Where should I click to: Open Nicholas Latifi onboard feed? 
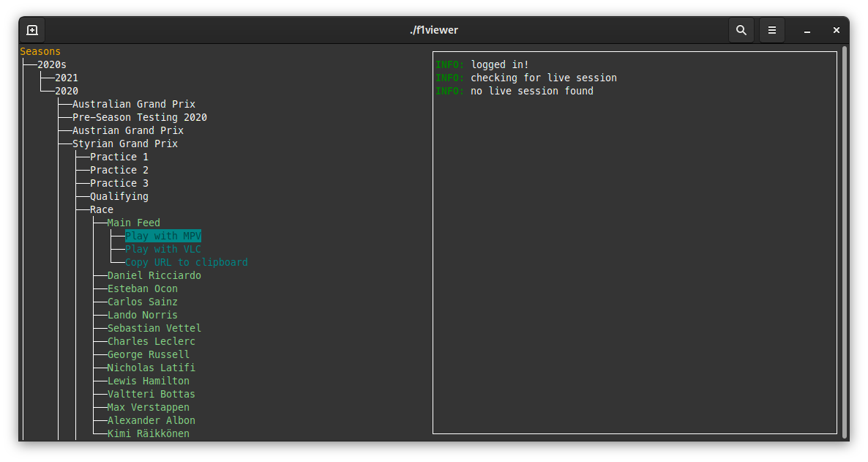click(x=151, y=368)
